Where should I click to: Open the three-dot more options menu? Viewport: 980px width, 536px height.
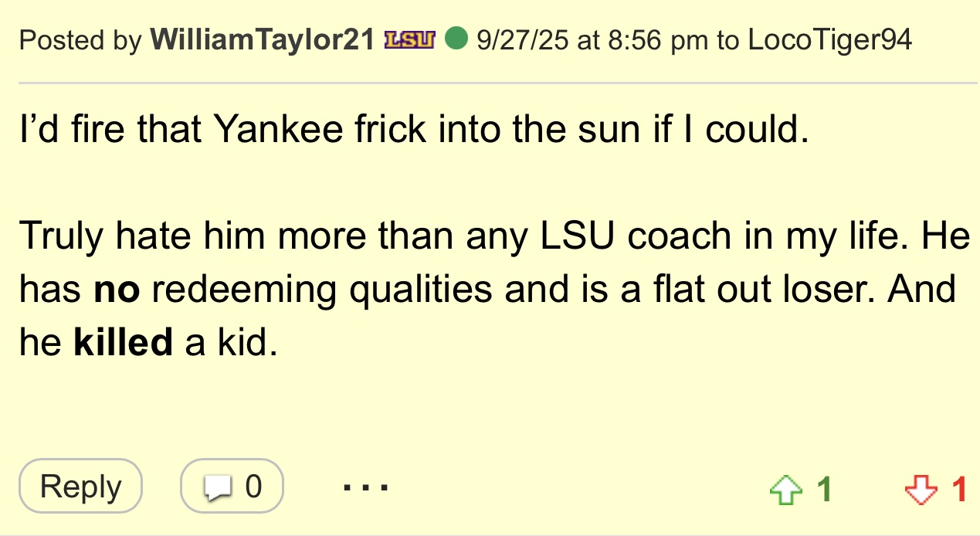(x=365, y=487)
